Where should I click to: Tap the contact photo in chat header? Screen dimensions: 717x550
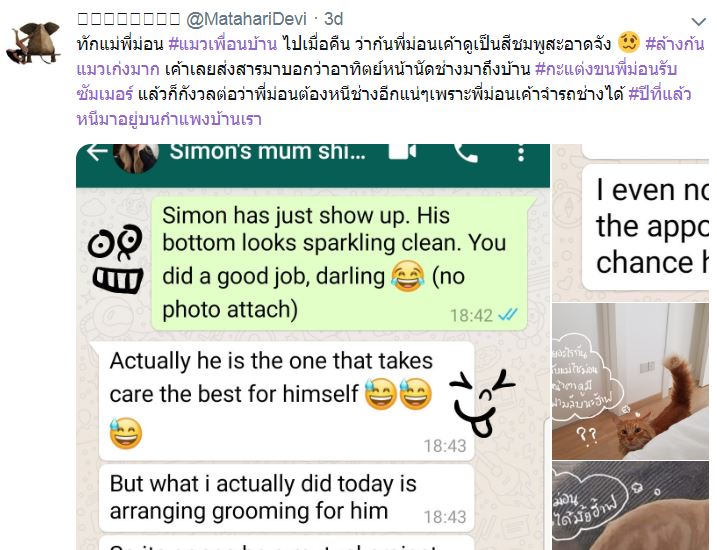136,157
